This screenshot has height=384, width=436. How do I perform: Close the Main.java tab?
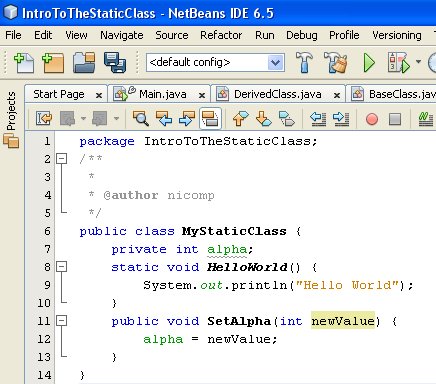(x=202, y=96)
